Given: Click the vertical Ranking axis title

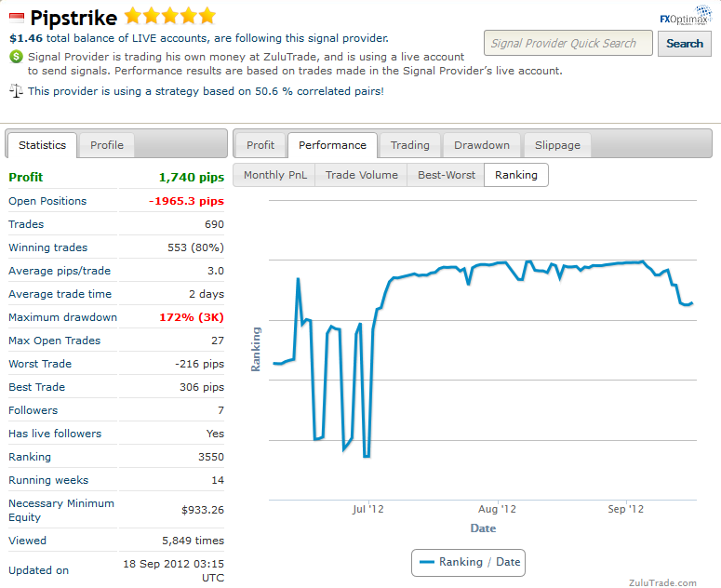Looking at the screenshot, I should coord(256,350).
